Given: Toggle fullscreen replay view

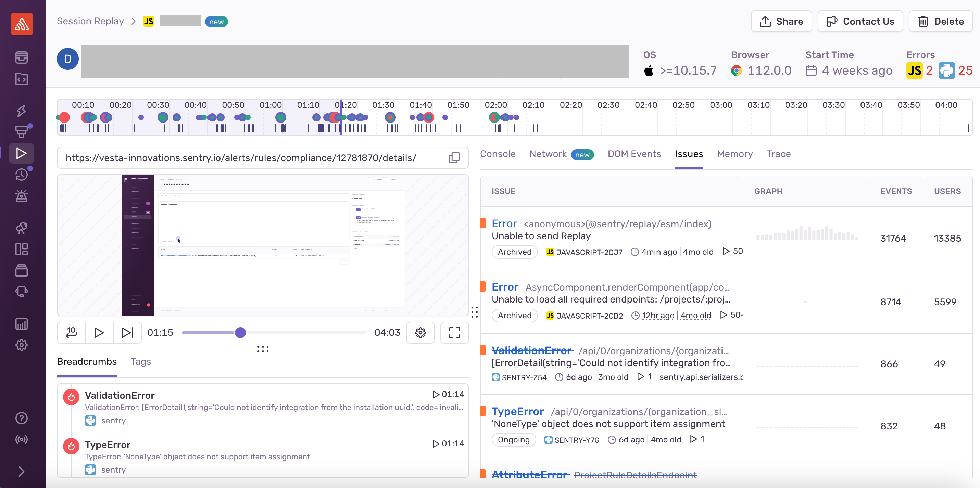Looking at the screenshot, I should [x=454, y=333].
